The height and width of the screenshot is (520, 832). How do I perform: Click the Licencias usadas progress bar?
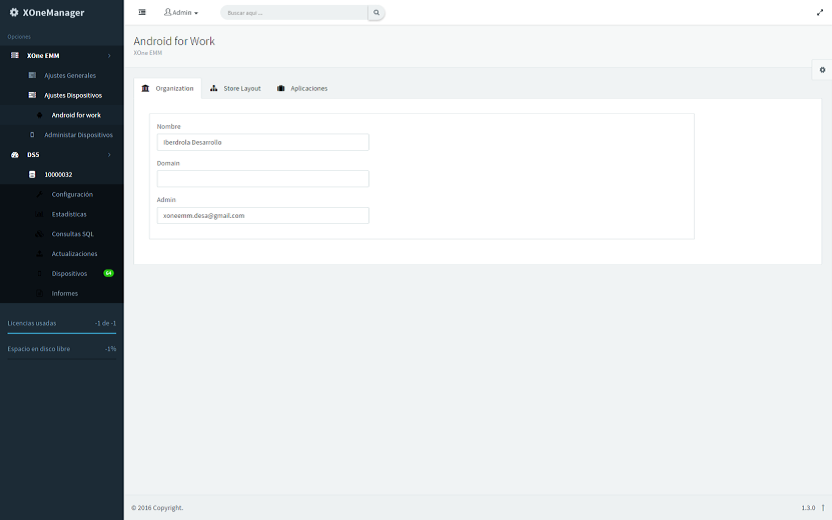[x=62, y=333]
